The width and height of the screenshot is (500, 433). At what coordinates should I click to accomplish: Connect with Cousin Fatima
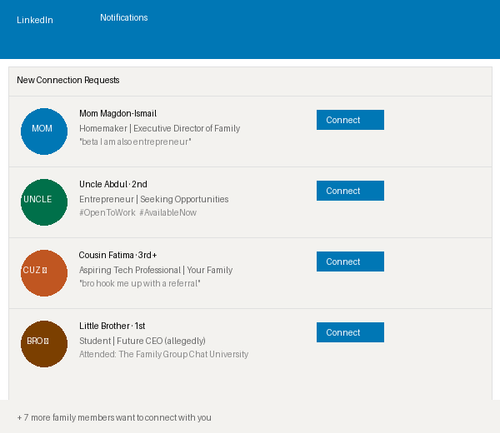pyautogui.click(x=350, y=262)
